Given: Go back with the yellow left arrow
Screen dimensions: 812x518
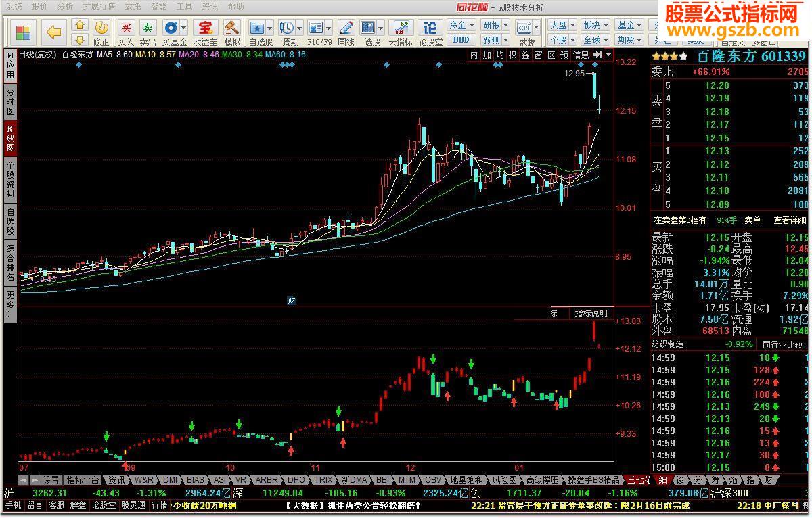Looking at the screenshot, I should (x=54, y=32).
